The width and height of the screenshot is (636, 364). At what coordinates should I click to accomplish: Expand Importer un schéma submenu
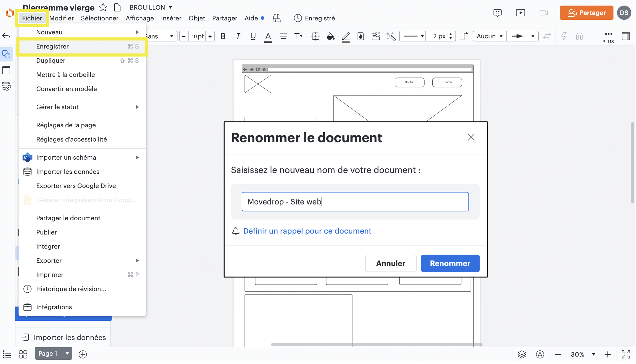[x=82, y=158]
